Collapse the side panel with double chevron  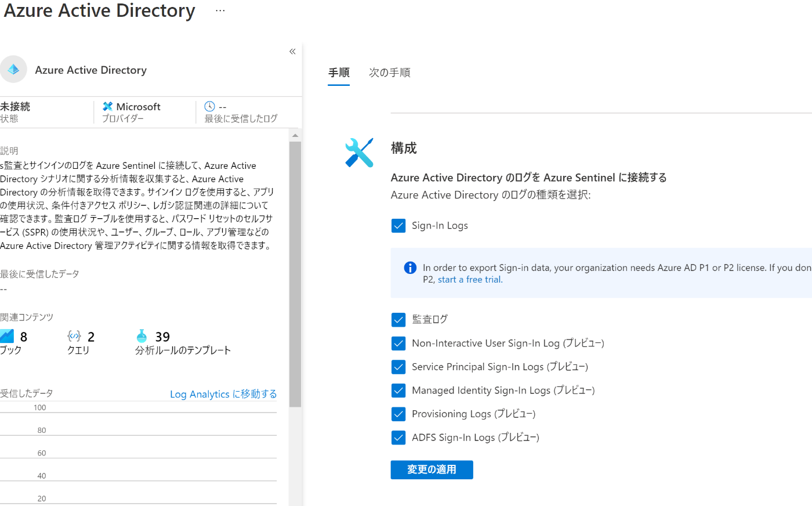point(292,52)
